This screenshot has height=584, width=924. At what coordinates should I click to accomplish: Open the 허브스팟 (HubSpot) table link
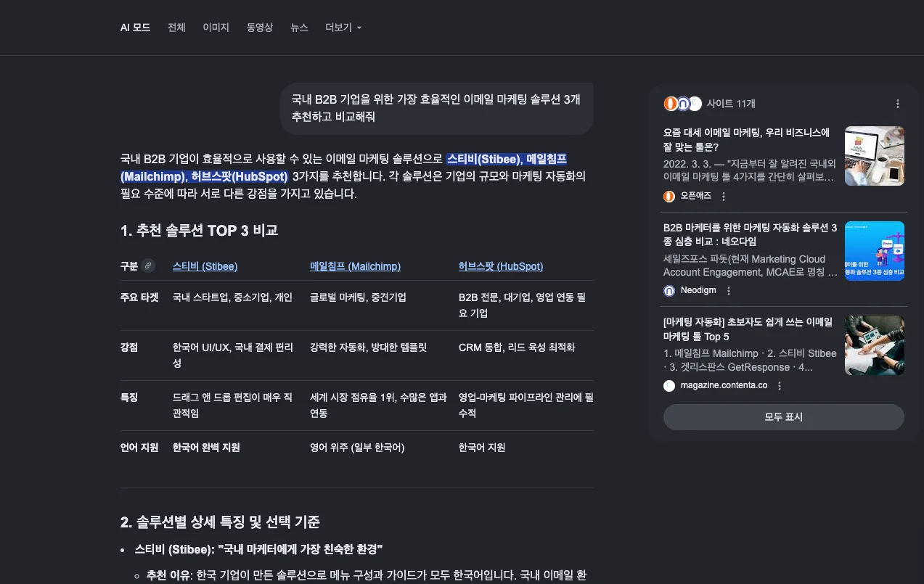501,266
